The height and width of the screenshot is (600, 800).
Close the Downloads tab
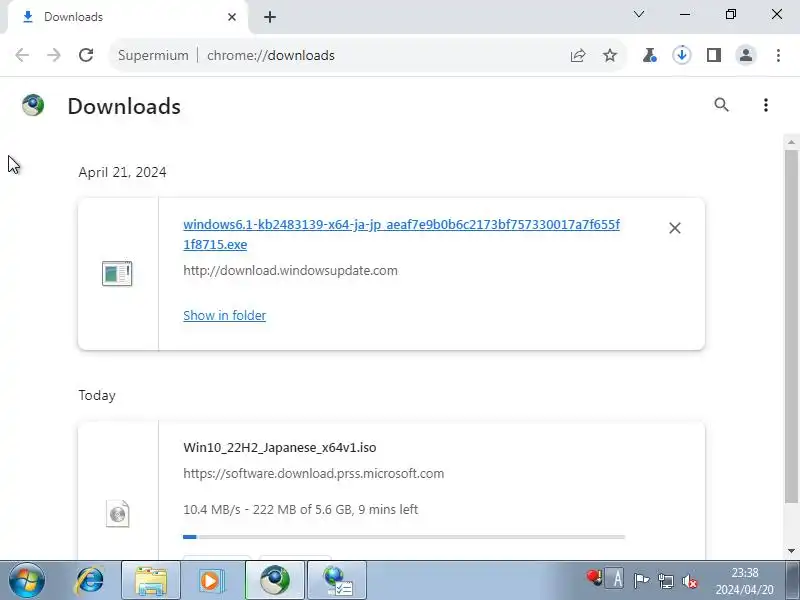coord(232,17)
